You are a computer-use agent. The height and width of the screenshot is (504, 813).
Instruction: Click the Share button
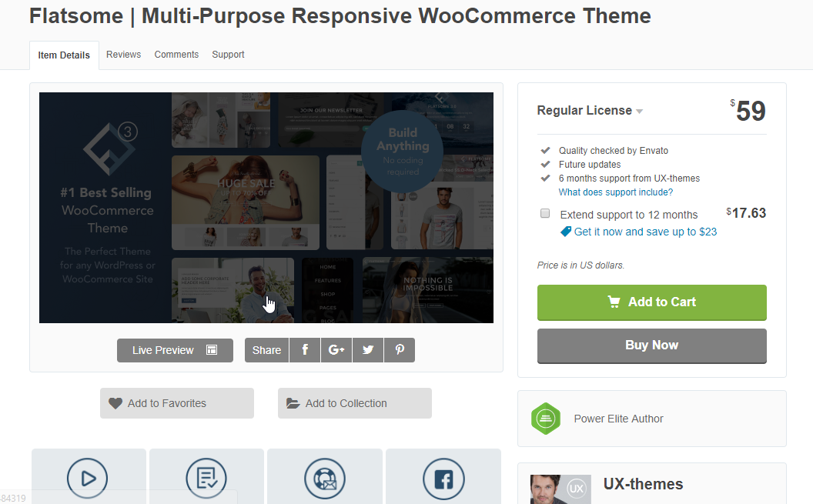pos(266,350)
